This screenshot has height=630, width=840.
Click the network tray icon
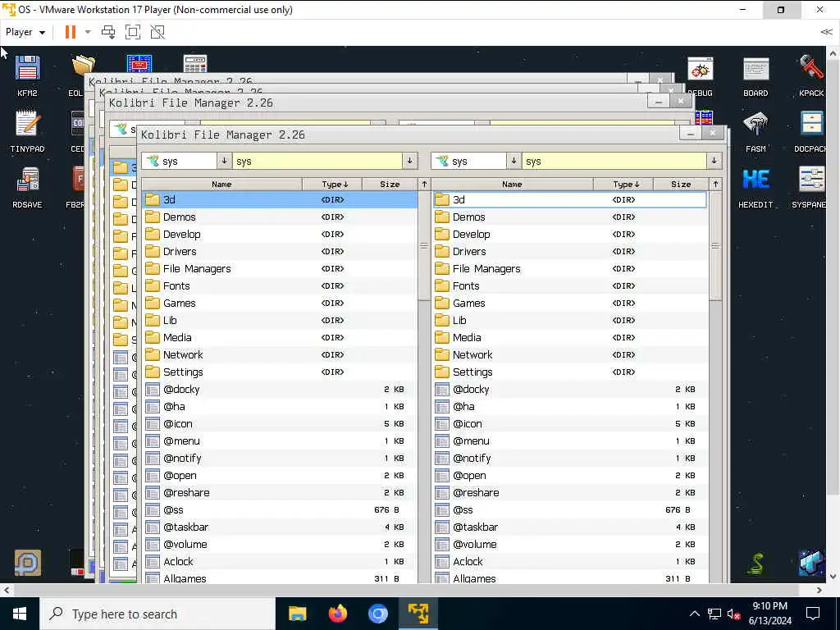pos(714,614)
